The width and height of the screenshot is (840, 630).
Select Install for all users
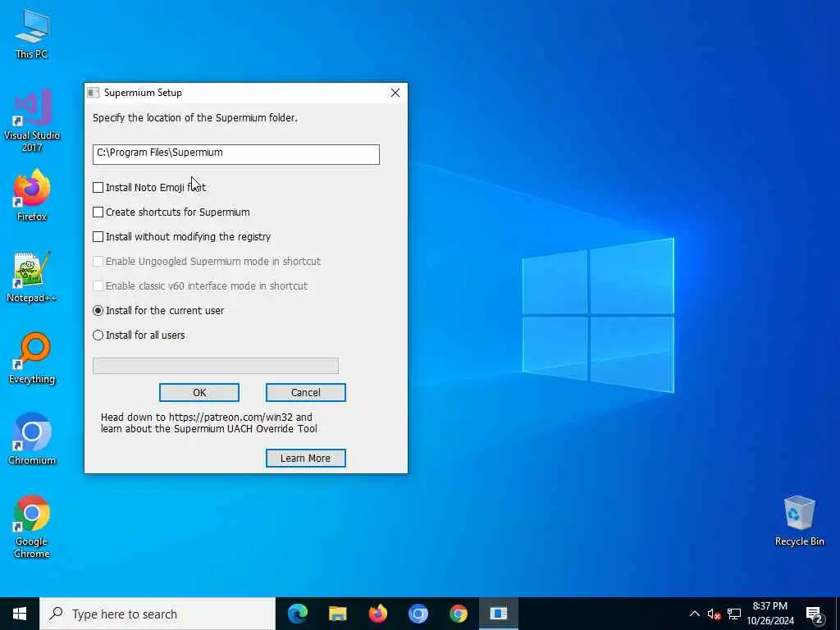(98, 336)
